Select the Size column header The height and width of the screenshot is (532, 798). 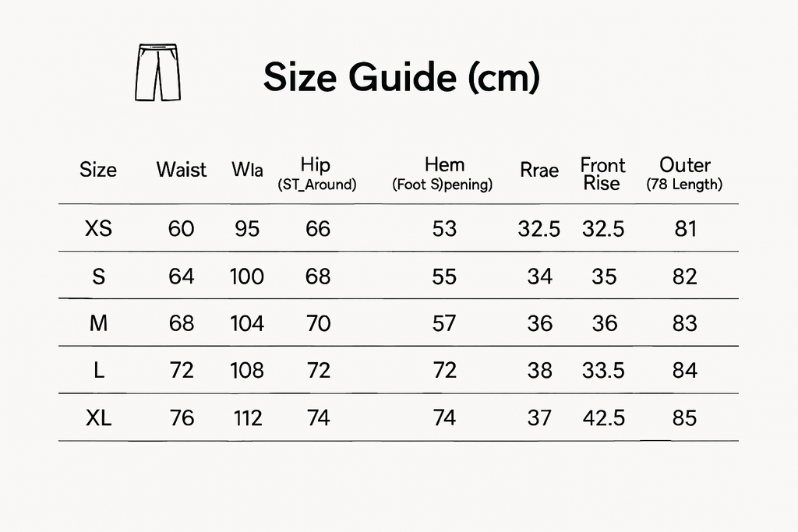coord(98,169)
